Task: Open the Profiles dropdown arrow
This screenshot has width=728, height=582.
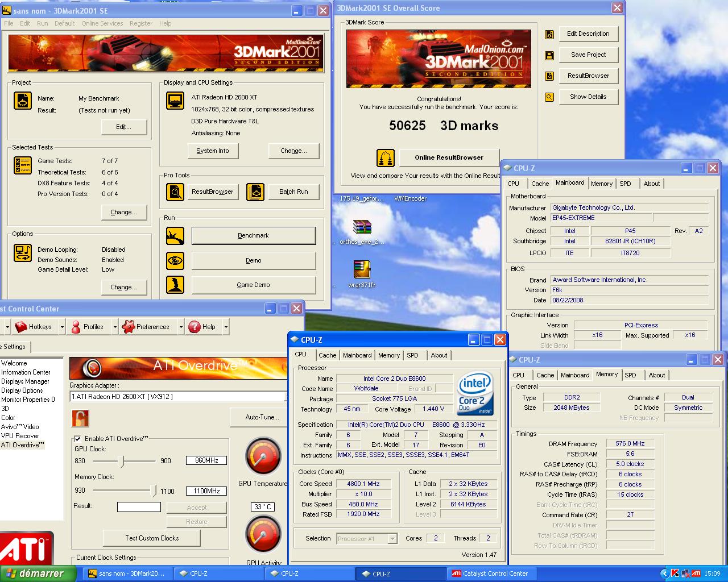Action: (x=115, y=327)
